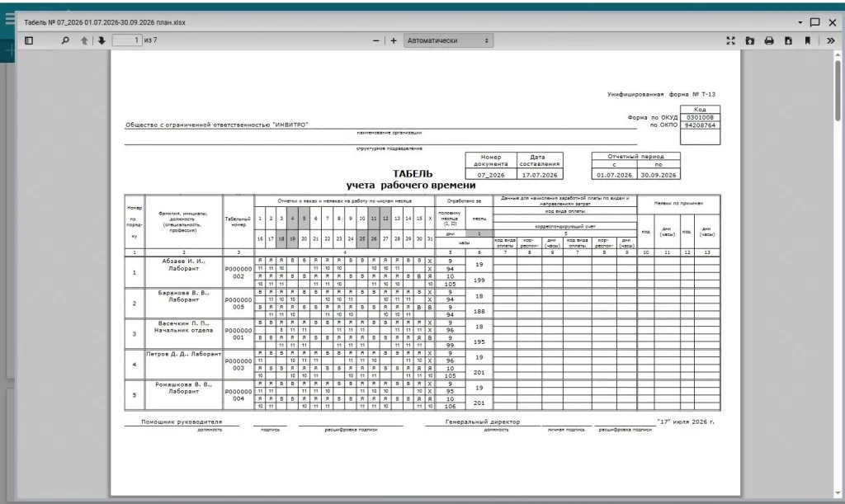Open the Автоматически zoom dropdown
845x504 pixels.
448,40
